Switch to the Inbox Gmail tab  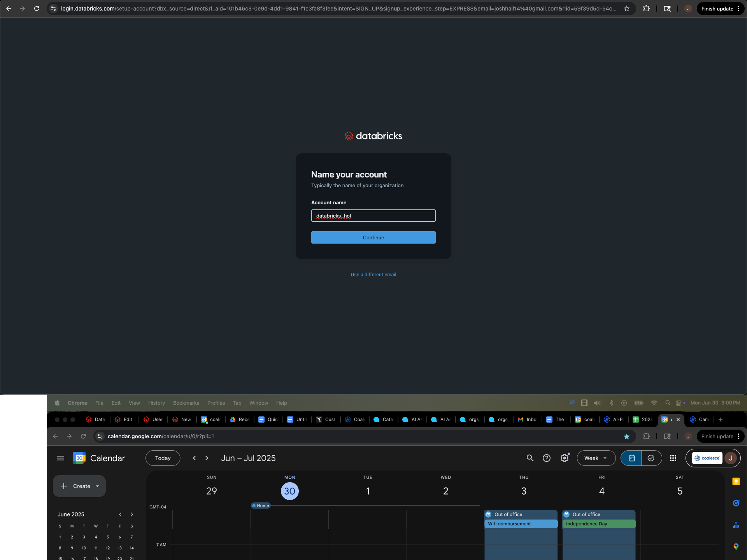(528, 419)
